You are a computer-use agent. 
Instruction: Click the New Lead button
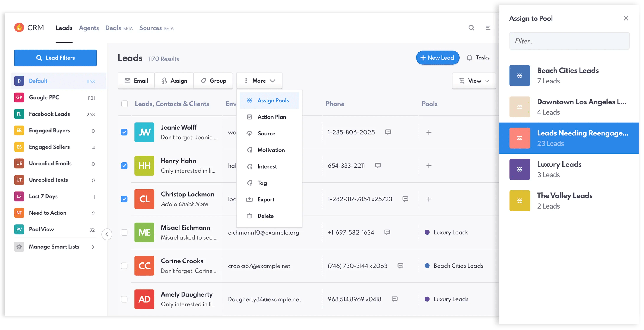pos(437,58)
